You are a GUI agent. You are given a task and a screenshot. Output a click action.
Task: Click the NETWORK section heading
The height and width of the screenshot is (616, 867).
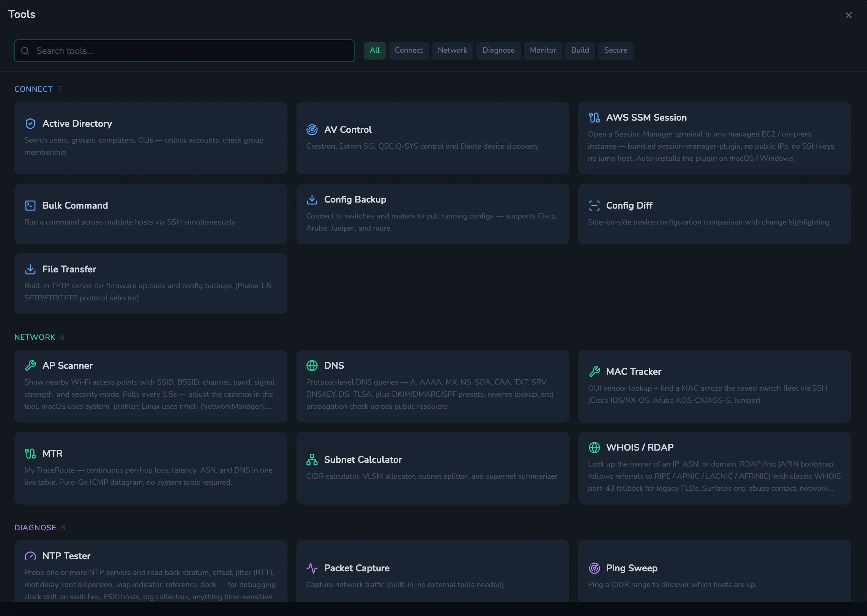tap(35, 337)
